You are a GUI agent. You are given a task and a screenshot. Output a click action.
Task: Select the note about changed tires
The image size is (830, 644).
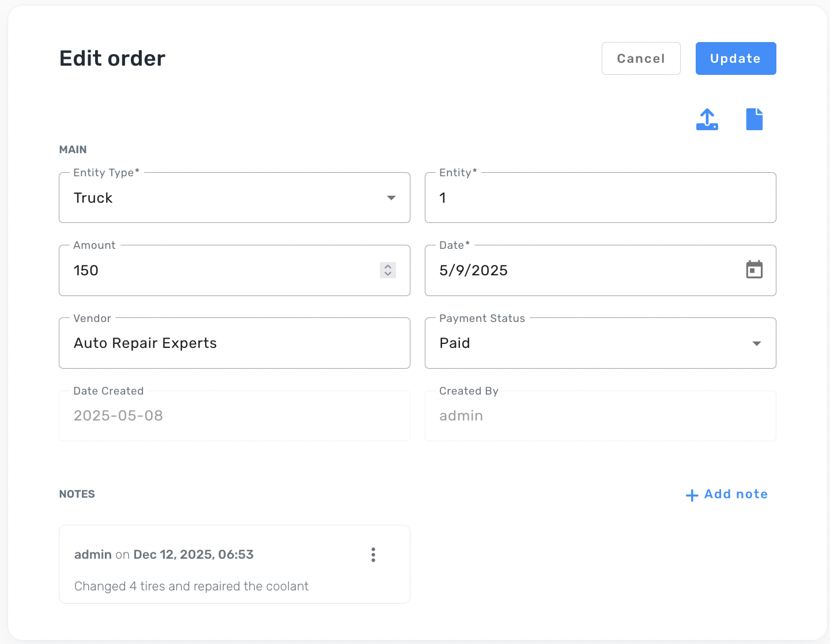(x=191, y=586)
